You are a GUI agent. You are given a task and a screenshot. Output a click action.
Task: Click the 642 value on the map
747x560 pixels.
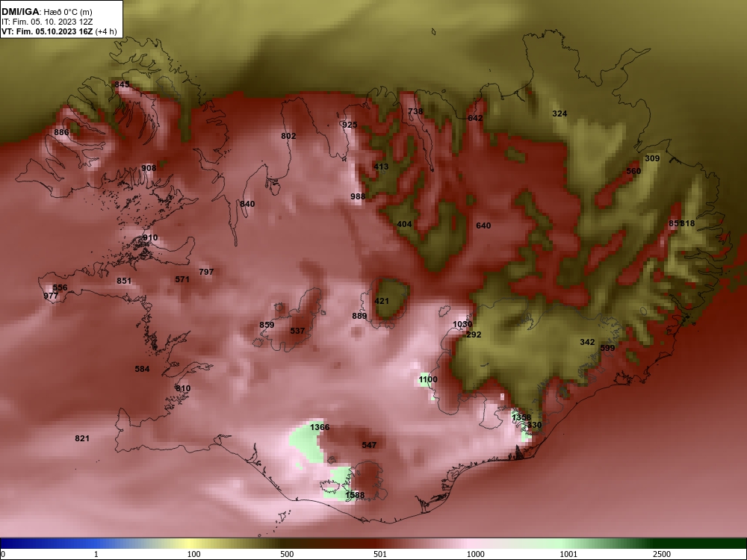coord(475,118)
